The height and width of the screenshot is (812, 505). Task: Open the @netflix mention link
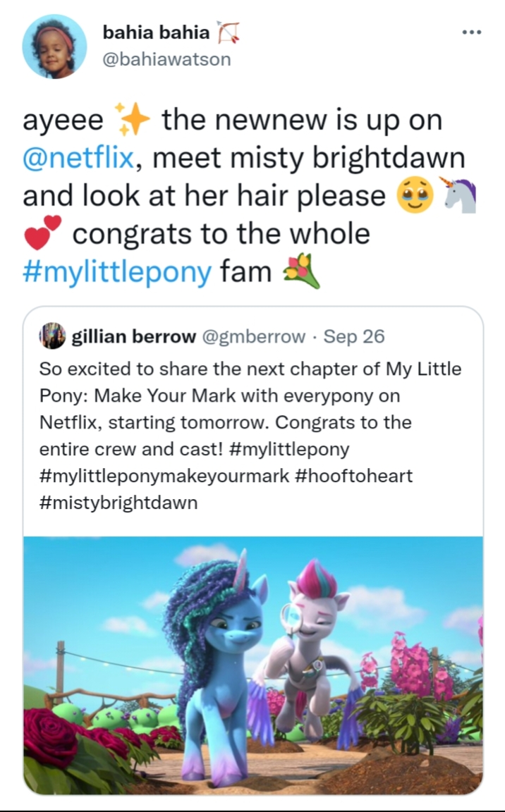tap(78, 158)
